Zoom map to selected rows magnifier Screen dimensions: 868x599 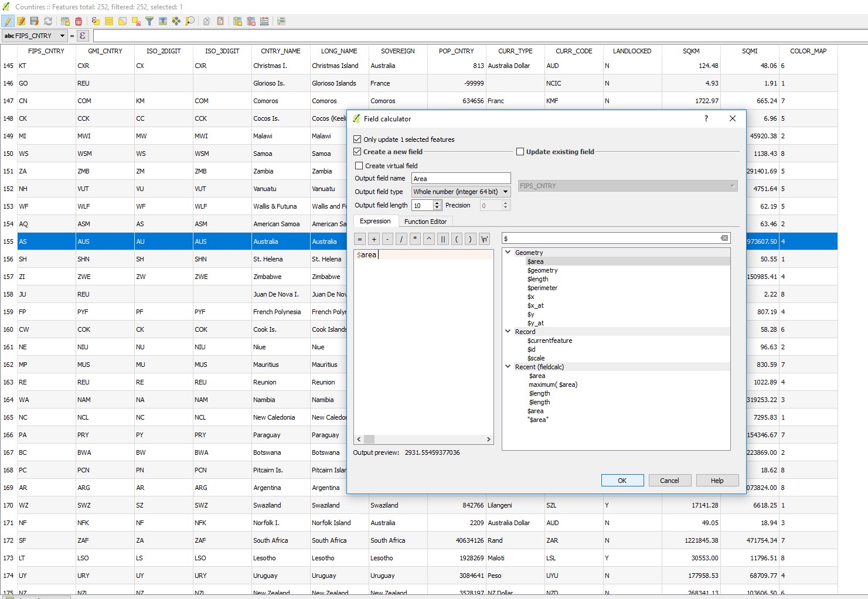[190, 21]
